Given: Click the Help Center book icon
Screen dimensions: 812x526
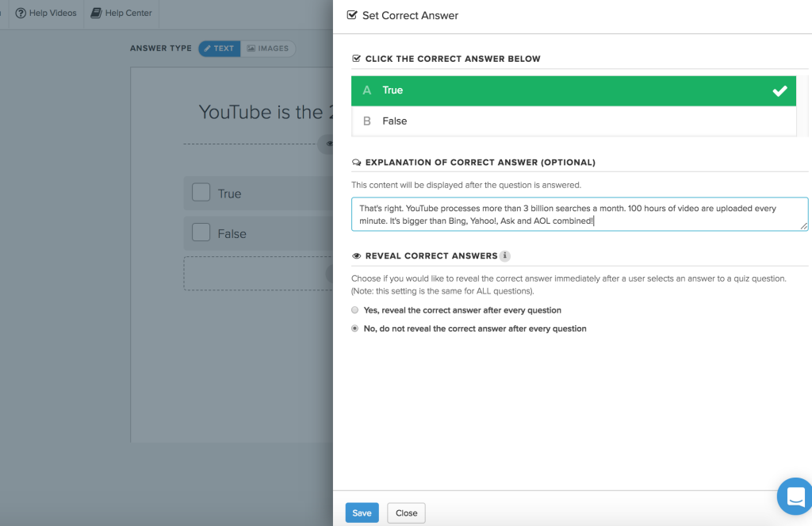Looking at the screenshot, I should 96,13.
